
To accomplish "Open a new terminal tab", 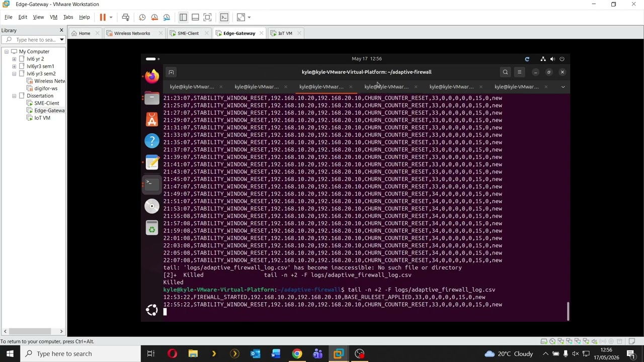I will tap(171, 72).
